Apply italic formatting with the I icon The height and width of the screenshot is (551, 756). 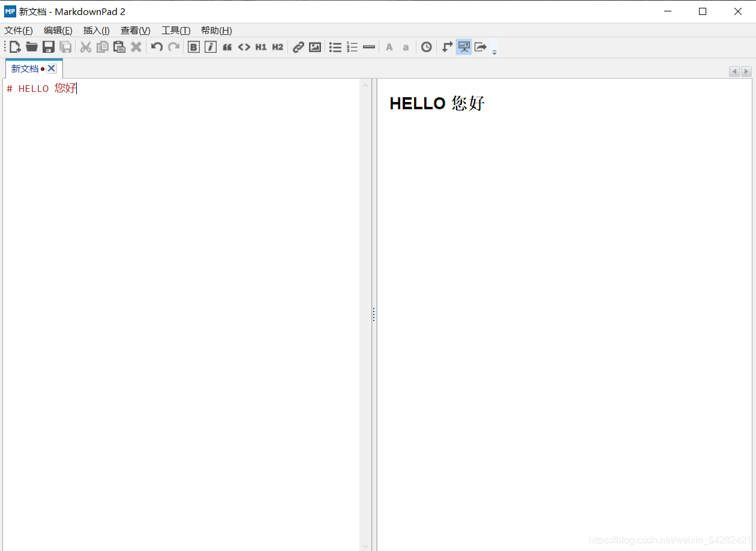click(x=211, y=47)
